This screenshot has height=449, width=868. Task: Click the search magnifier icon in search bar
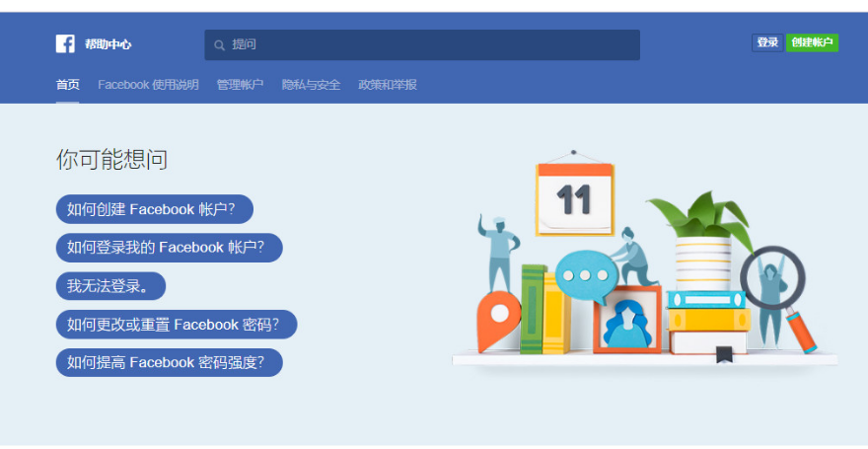219,45
